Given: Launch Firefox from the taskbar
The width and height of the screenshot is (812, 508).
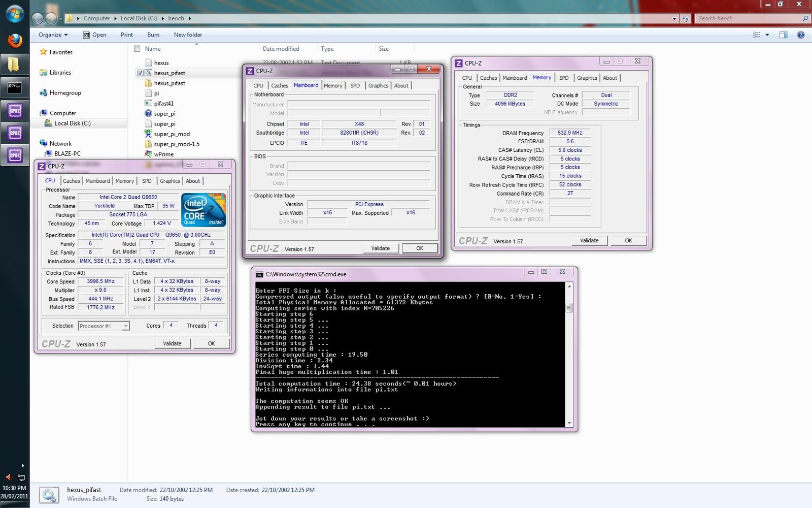Looking at the screenshot, I should click(x=15, y=40).
